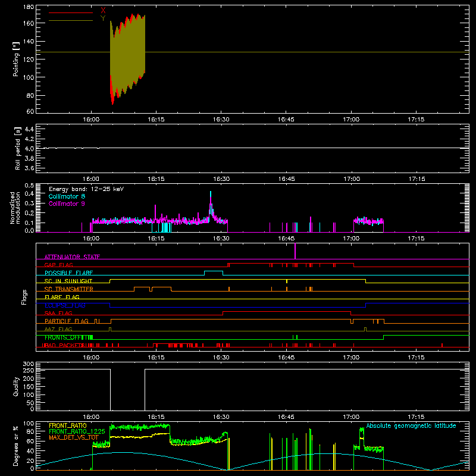Click the vertical Flags axis title

(x=24, y=297)
